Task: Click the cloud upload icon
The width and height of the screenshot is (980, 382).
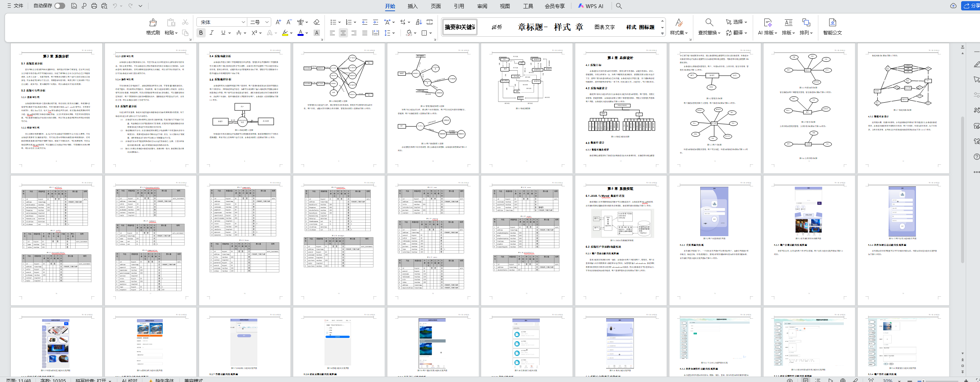Action: tap(953, 6)
